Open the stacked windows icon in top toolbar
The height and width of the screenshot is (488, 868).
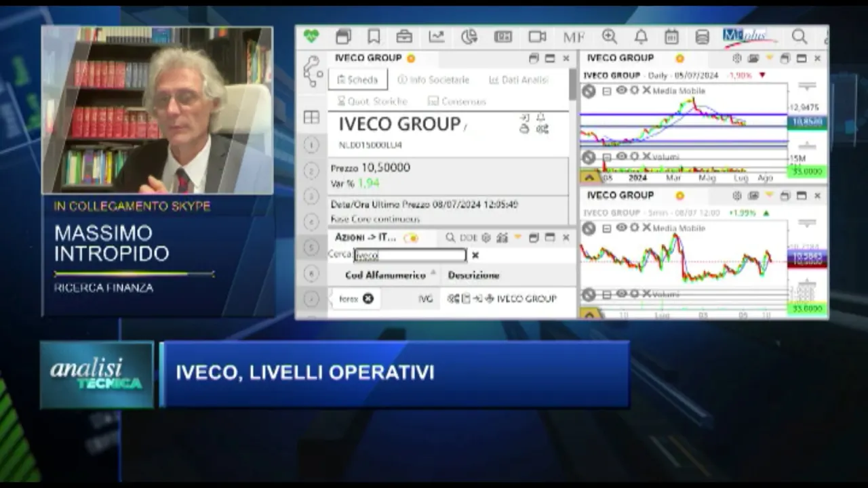pos(343,37)
